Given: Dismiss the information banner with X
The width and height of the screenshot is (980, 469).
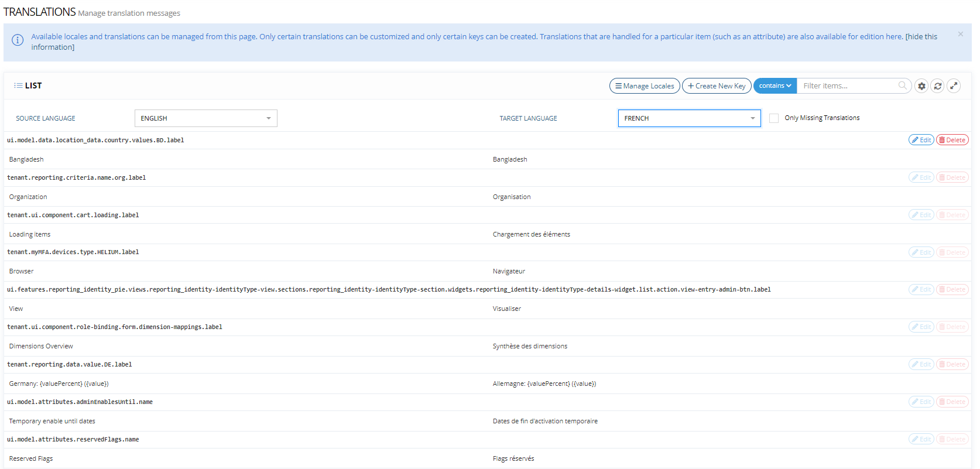Looking at the screenshot, I should click(x=960, y=35).
